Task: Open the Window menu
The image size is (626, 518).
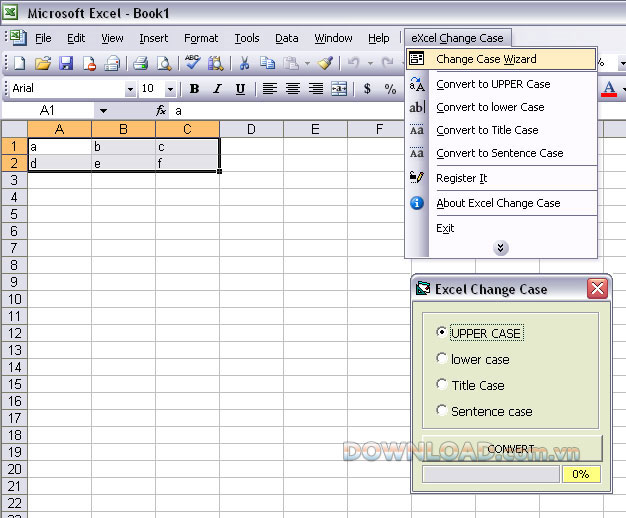Action: click(333, 38)
